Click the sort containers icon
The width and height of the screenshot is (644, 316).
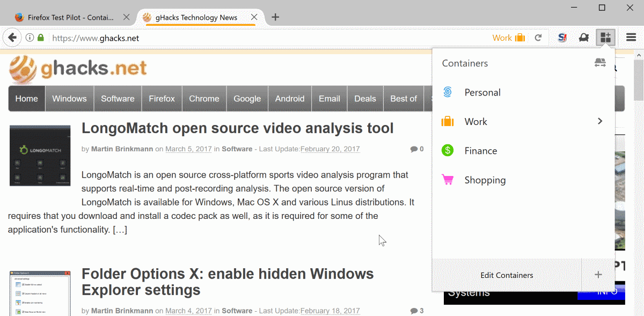600,63
